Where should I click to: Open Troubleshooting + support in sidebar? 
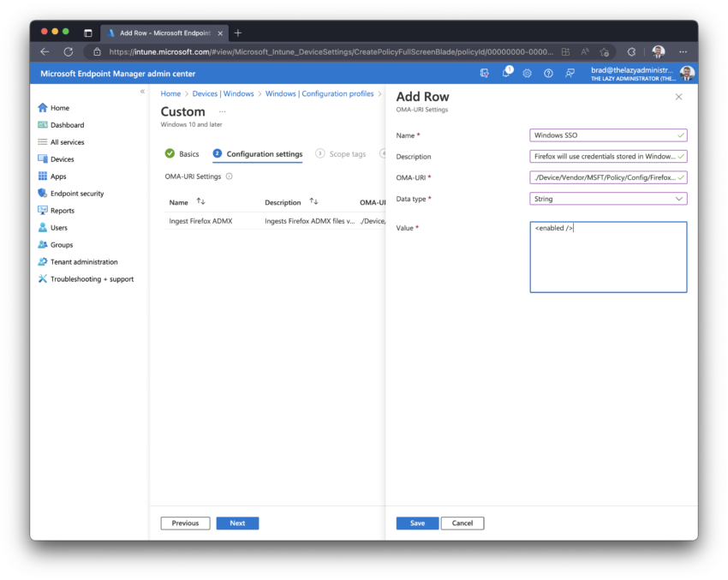click(92, 279)
